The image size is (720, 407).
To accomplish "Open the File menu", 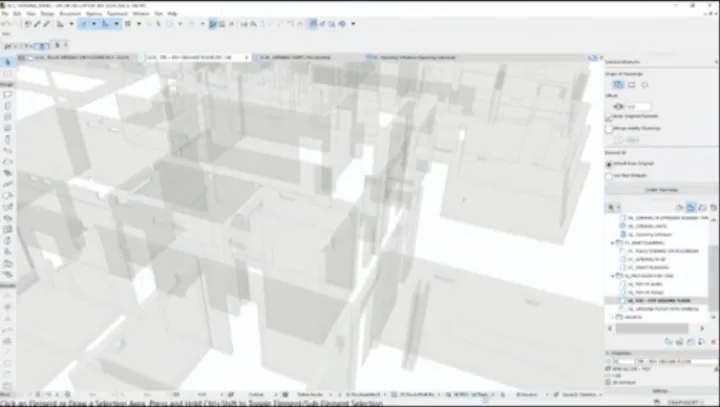I will coord(8,14).
